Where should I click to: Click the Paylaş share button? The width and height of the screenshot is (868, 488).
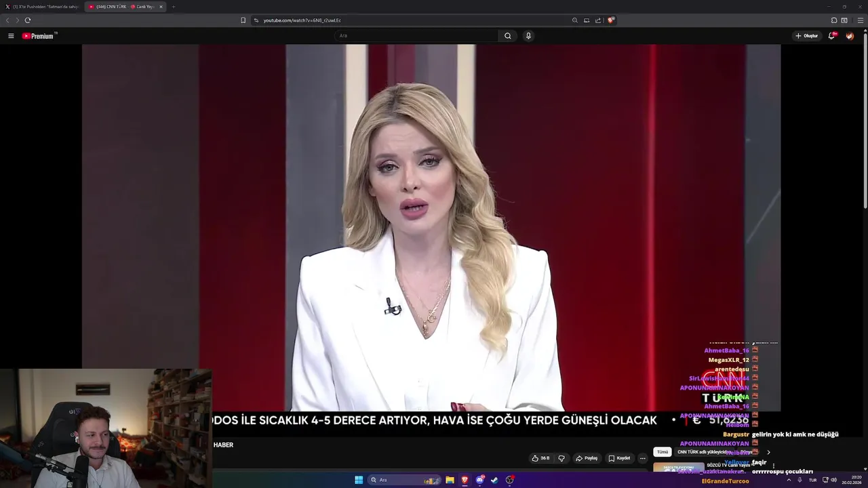point(587,458)
